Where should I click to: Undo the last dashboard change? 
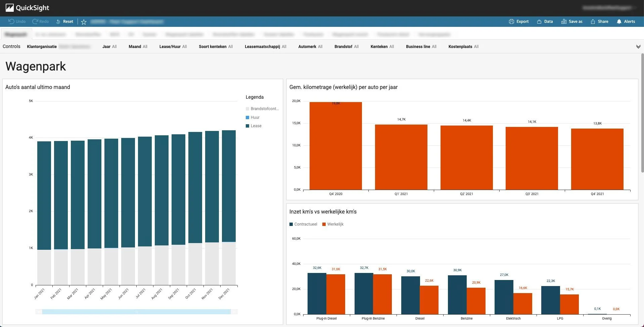pos(17,21)
